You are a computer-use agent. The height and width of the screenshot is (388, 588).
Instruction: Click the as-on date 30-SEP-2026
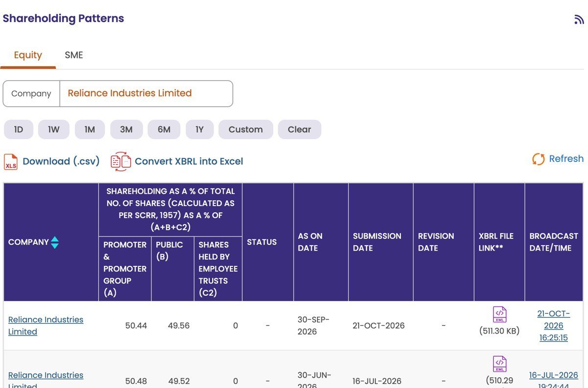coord(314,326)
